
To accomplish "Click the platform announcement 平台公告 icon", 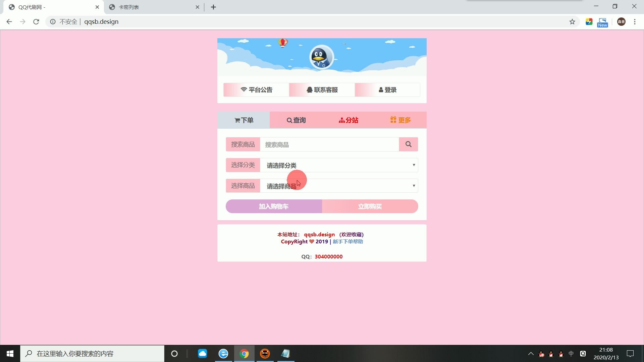I will click(256, 90).
